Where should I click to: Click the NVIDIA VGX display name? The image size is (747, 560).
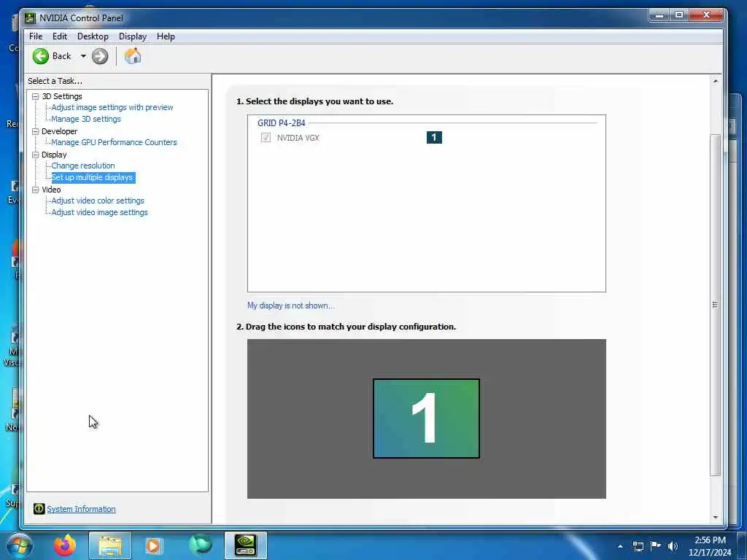tap(298, 138)
